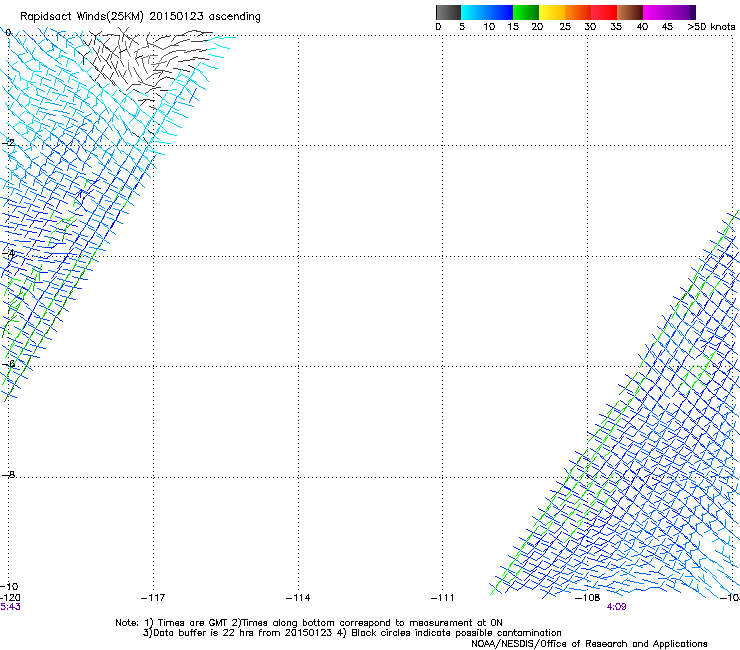
Task: Click the -8 latitude axis label
Action: (8, 474)
